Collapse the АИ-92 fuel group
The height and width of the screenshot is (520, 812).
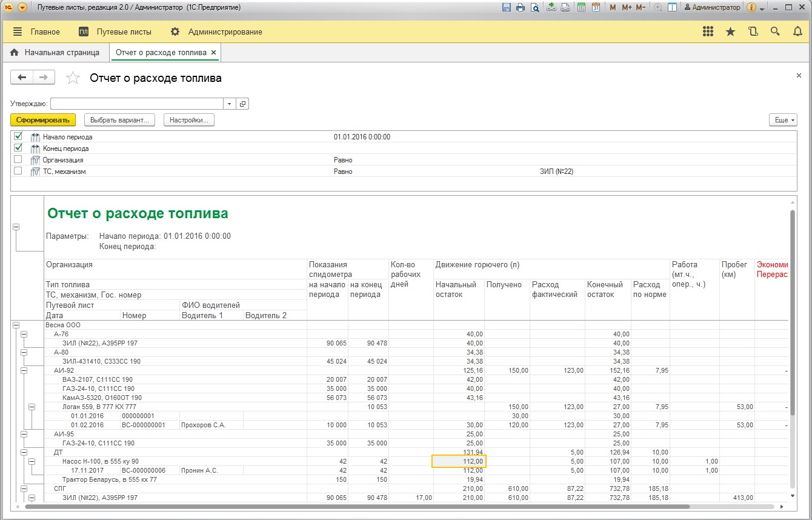coord(24,370)
